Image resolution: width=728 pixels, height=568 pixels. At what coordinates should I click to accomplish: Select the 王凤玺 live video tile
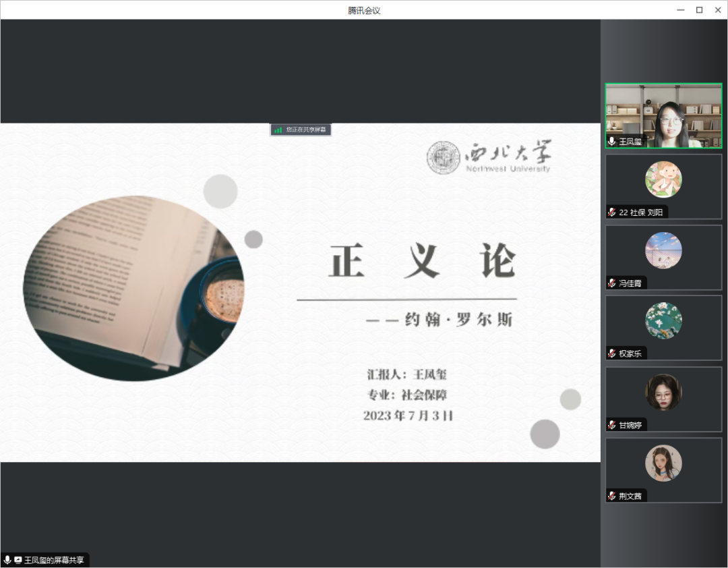[663, 115]
